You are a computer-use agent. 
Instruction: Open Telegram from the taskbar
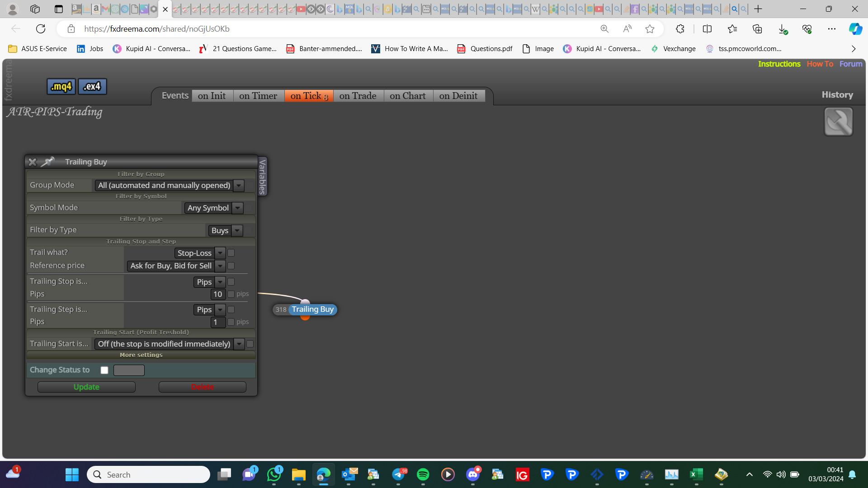point(398,474)
